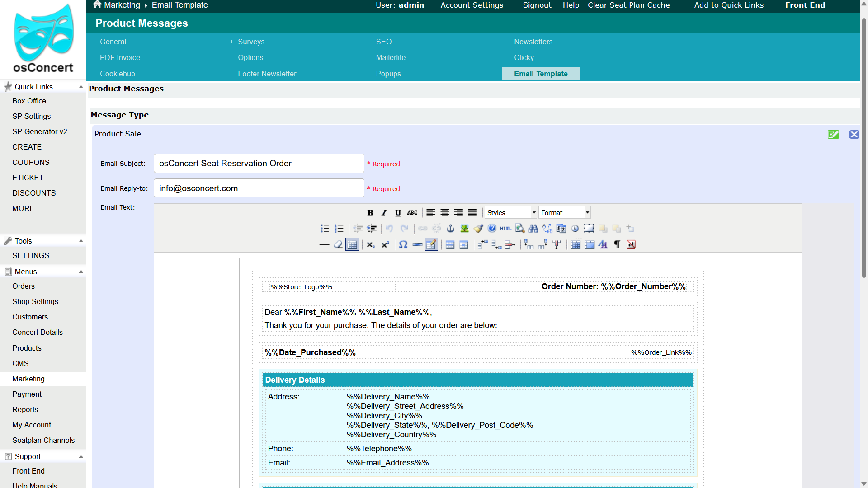Open the Styles dropdown

pos(511,212)
